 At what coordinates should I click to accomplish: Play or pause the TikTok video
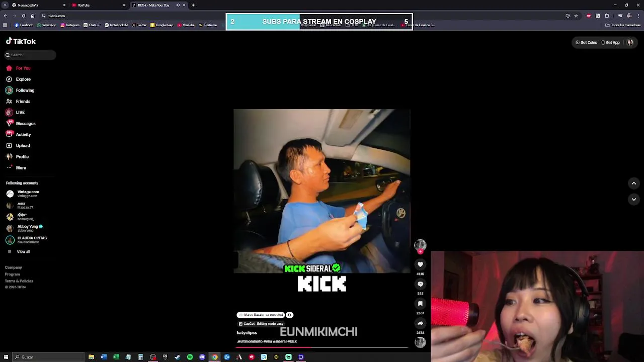click(322, 191)
